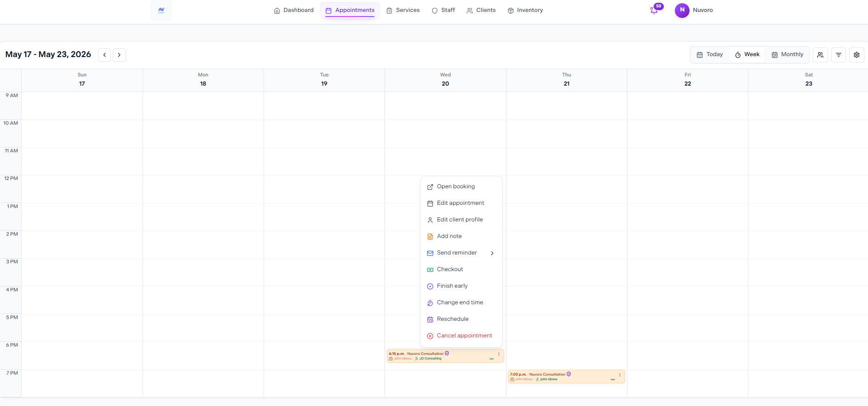The width and height of the screenshot is (868, 406).
Task: Click client name john idowu in green
Action: (549, 379)
